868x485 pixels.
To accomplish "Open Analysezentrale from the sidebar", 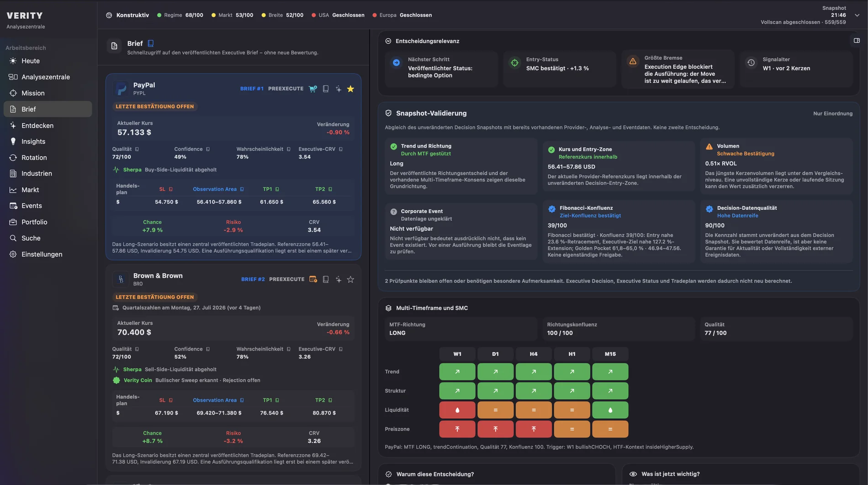I will 48,77.
